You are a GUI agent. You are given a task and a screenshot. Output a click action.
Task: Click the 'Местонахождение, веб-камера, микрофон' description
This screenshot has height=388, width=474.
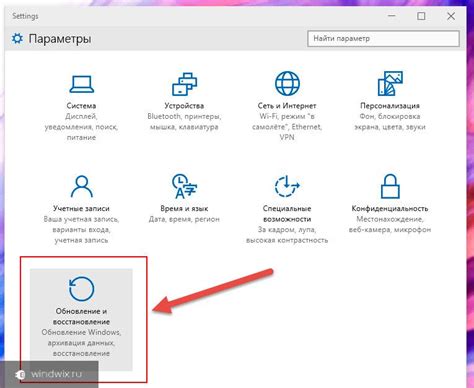(390, 224)
